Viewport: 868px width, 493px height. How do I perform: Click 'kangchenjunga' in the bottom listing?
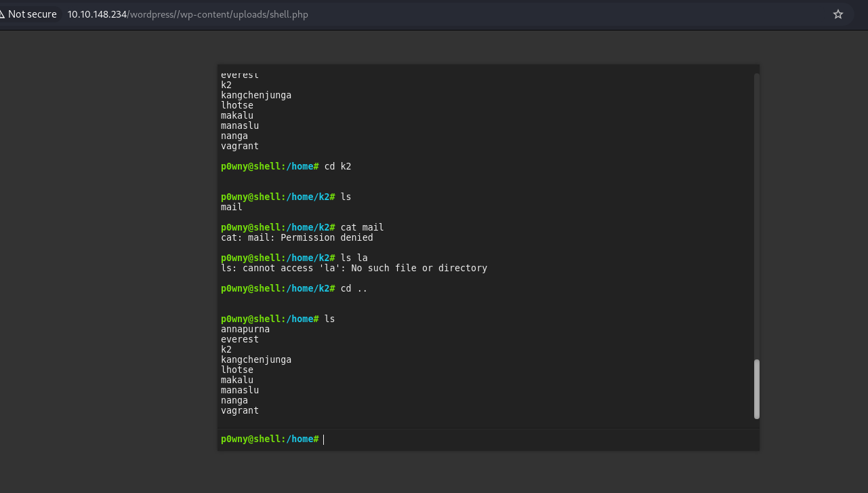point(256,359)
